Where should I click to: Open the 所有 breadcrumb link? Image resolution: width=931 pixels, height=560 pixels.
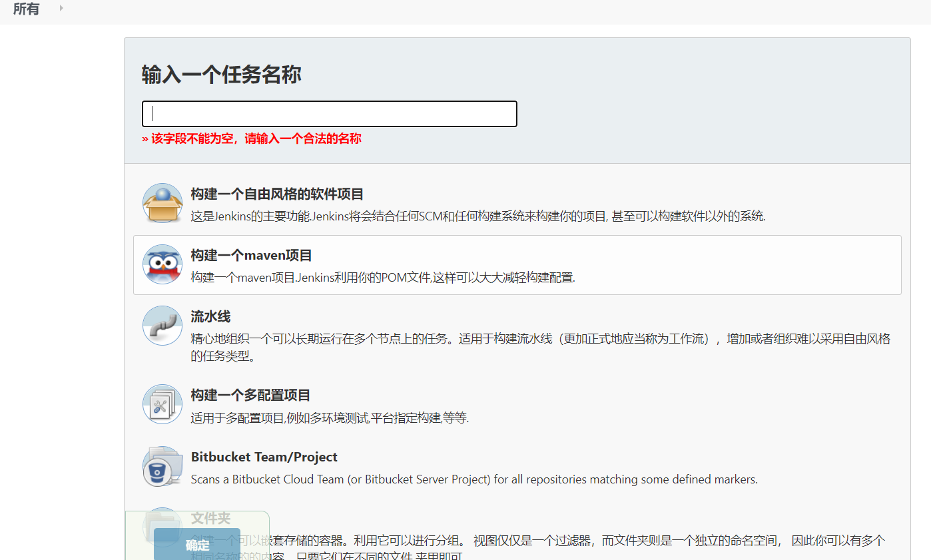pos(26,9)
